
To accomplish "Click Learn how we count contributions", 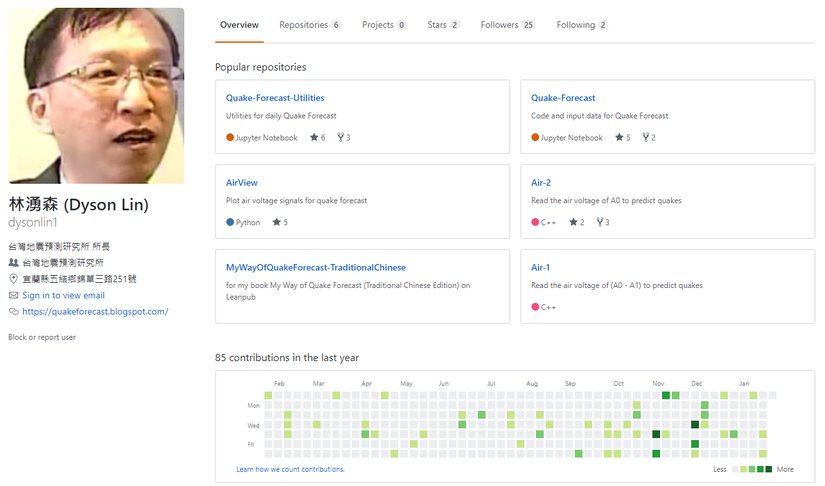I will (290, 469).
